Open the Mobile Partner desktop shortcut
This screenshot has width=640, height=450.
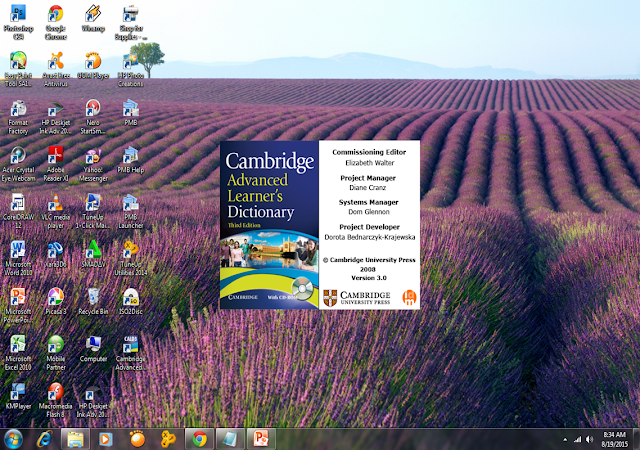click(56, 353)
